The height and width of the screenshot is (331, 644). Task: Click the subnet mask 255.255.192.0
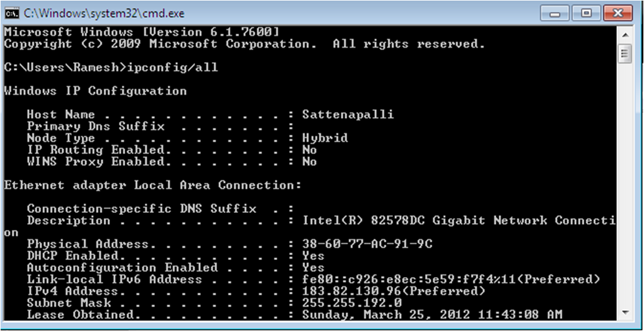coord(352,303)
